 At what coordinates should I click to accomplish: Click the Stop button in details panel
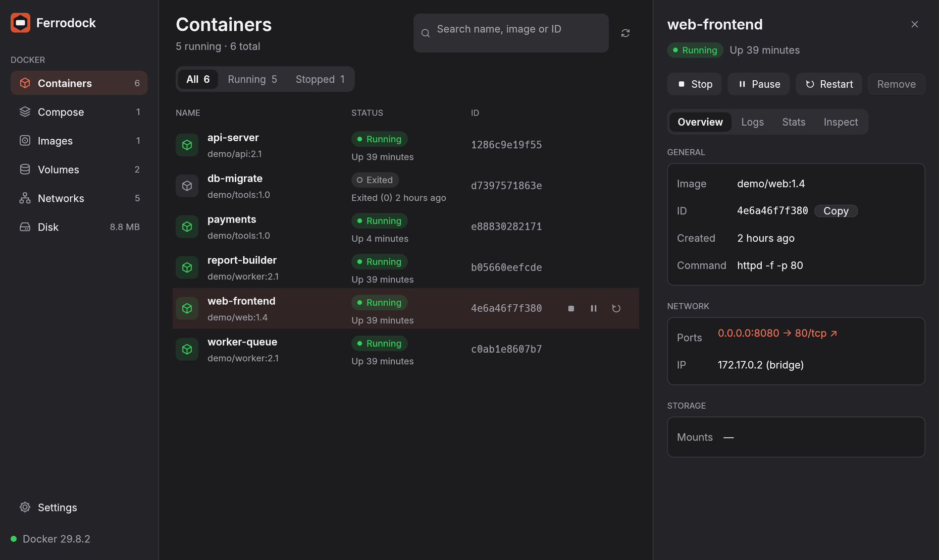point(694,84)
